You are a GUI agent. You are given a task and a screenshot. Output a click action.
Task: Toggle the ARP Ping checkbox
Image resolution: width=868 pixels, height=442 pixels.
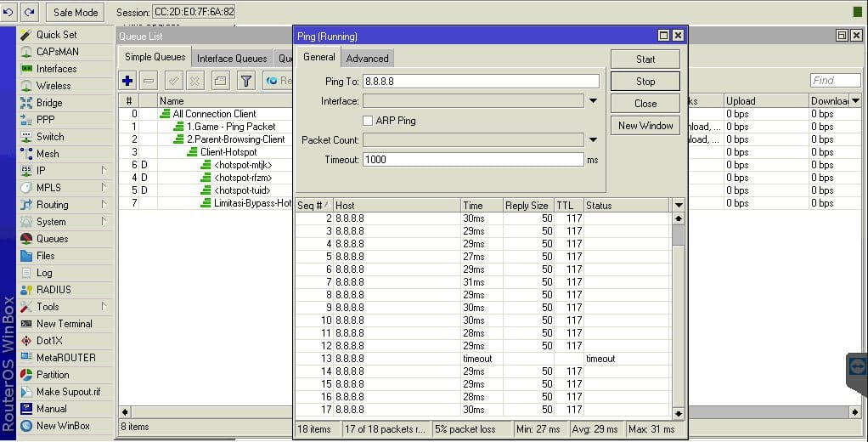(368, 121)
